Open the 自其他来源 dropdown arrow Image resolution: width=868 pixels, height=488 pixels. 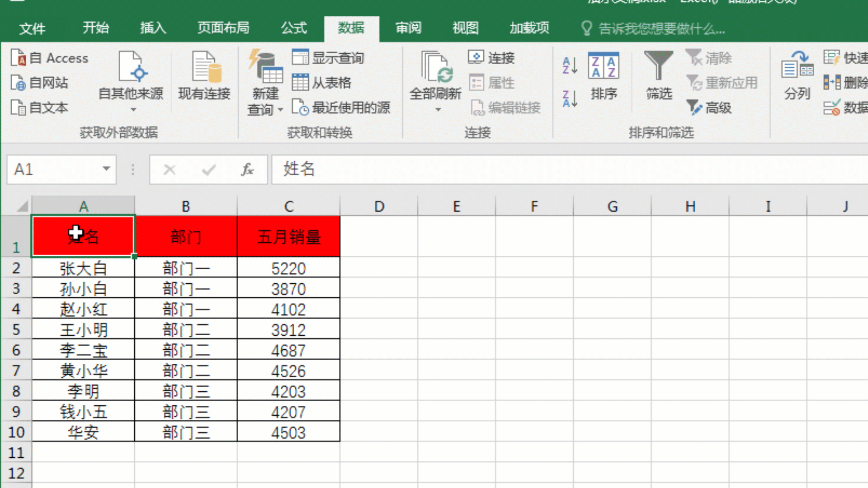tap(132, 109)
